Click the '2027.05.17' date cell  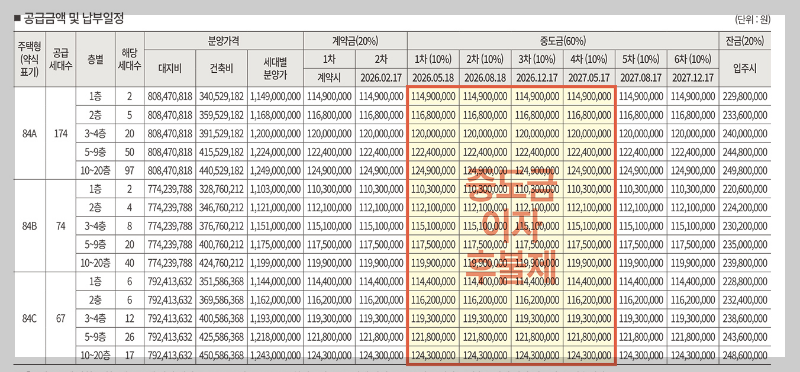[x=589, y=78]
